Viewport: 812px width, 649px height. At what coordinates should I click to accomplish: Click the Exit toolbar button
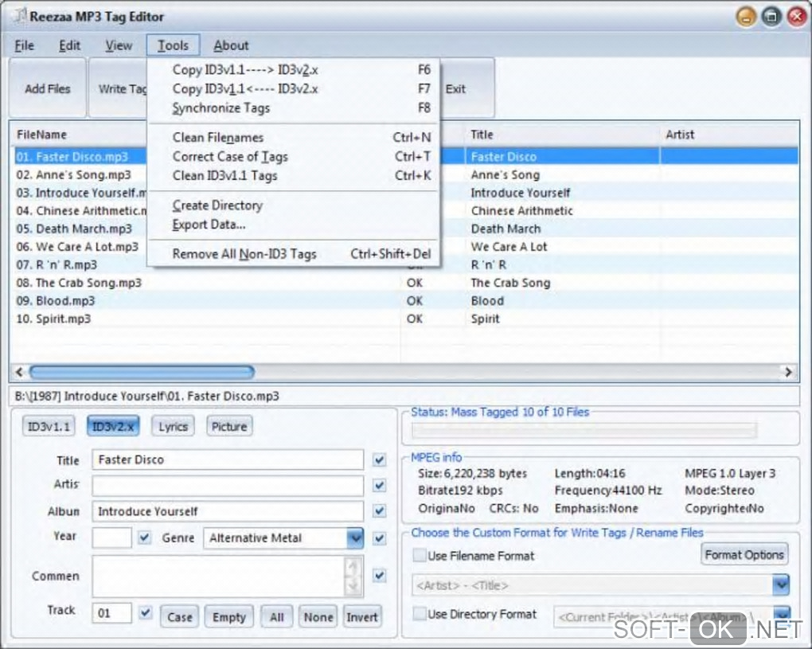(x=466, y=88)
